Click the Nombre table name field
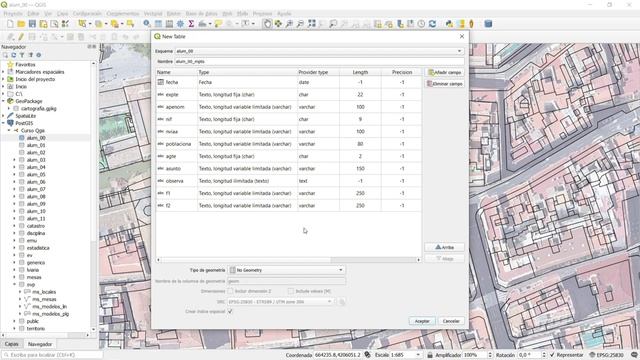Image resolution: width=640 pixels, height=360 pixels. [x=320, y=62]
